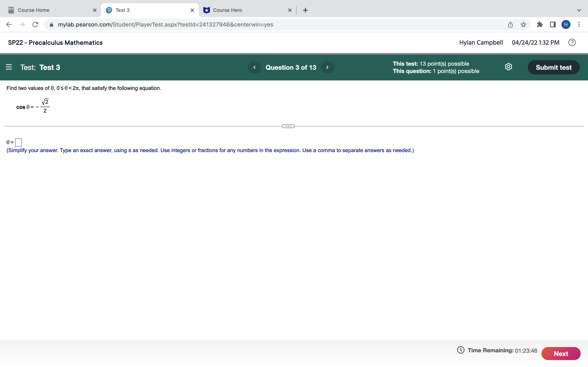Screen dimensions: 588x367
Task: Toggle the browser side panel icon
Action: click(x=553, y=24)
